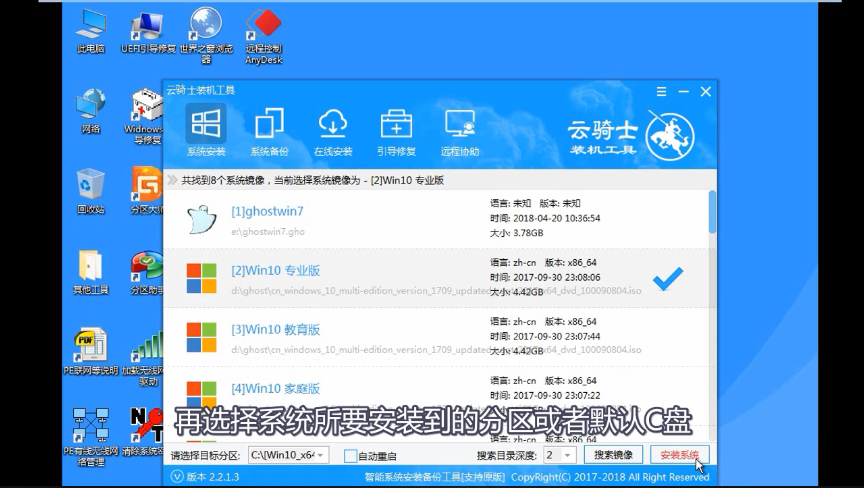The height and width of the screenshot is (488, 864).
Task: Click the 搜索镜像 button
Action: pos(613,455)
